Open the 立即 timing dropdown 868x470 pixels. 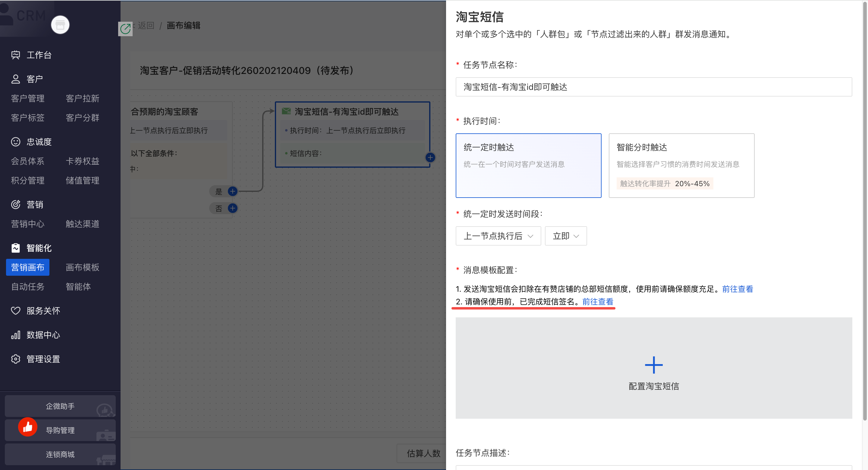pyautogui.click(x=565, y=236)
